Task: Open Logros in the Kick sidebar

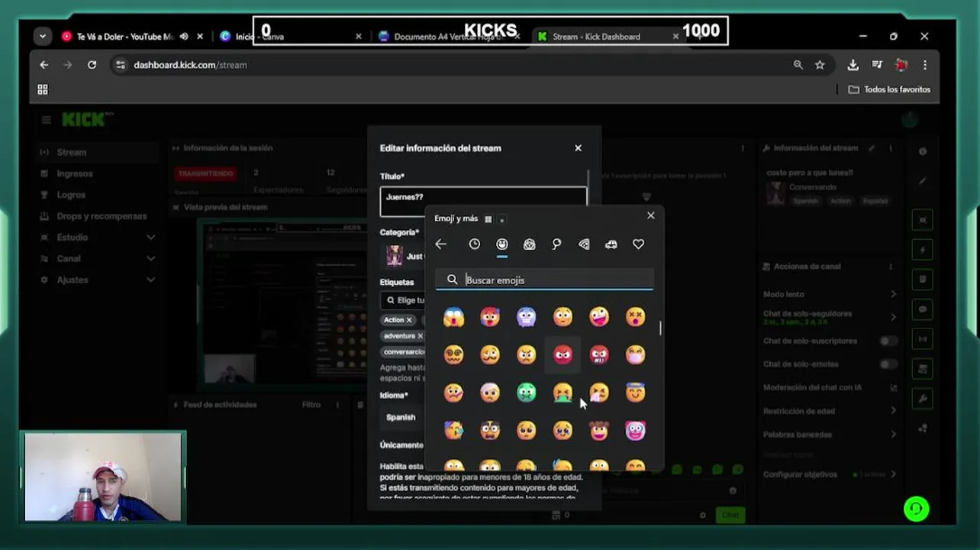Action: [71, 195]
